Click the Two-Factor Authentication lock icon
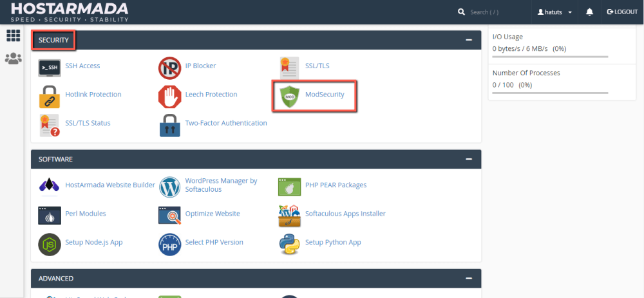644x298 pixels. [169, 126]
